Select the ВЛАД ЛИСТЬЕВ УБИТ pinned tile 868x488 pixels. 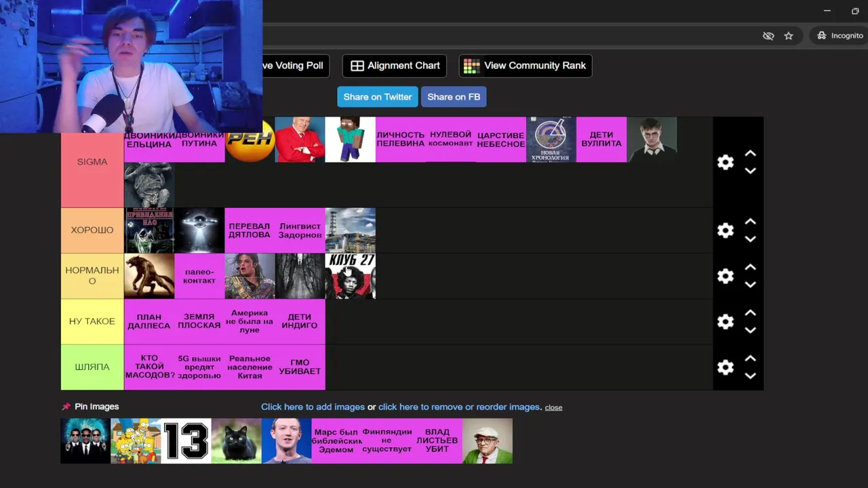coord(437,441)
